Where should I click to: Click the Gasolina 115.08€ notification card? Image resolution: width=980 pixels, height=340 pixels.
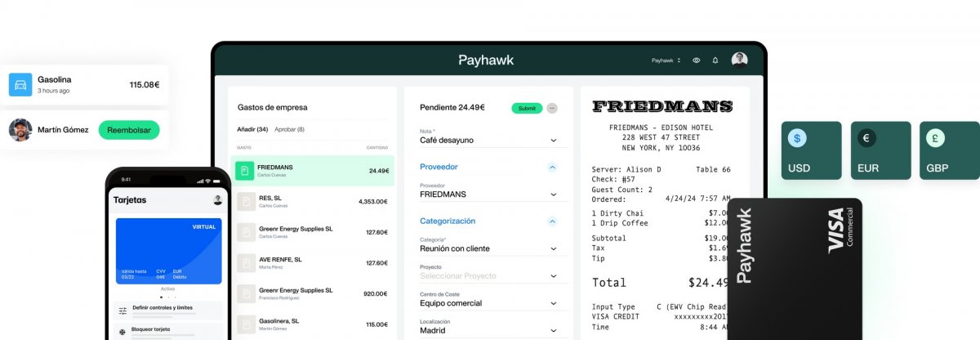[x=84, y=85]
